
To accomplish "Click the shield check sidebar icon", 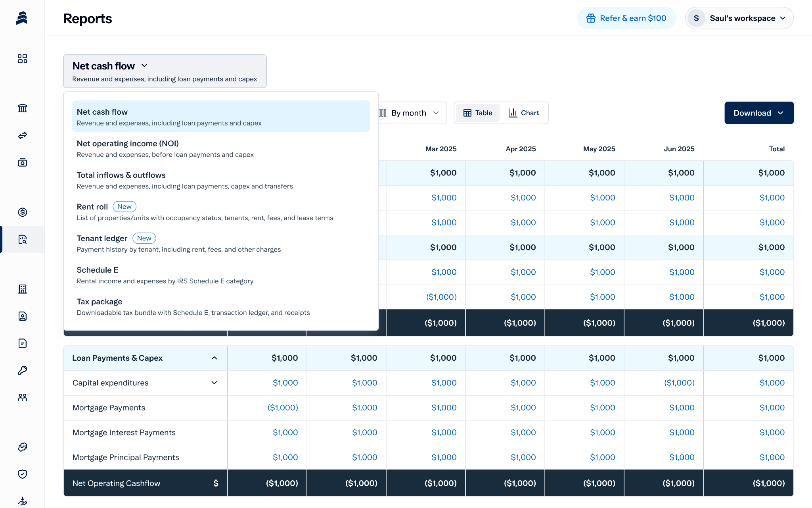I will [x=23, y=474].
